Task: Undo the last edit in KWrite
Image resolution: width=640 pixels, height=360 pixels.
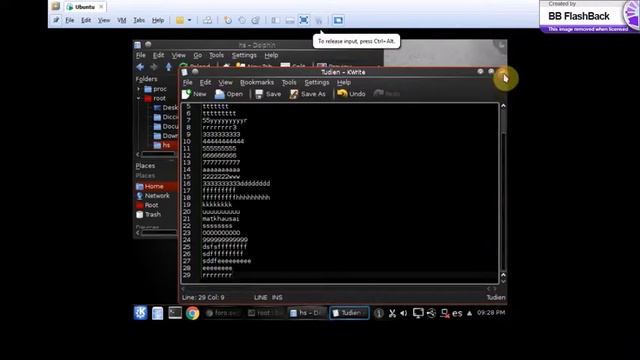Action: click(351, 94)
